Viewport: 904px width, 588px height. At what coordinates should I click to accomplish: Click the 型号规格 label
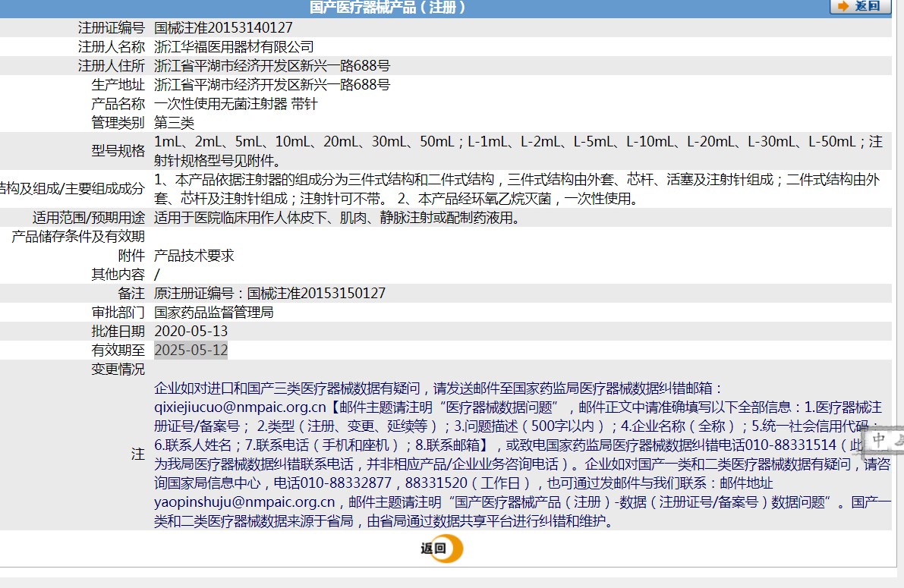(118, 151)
